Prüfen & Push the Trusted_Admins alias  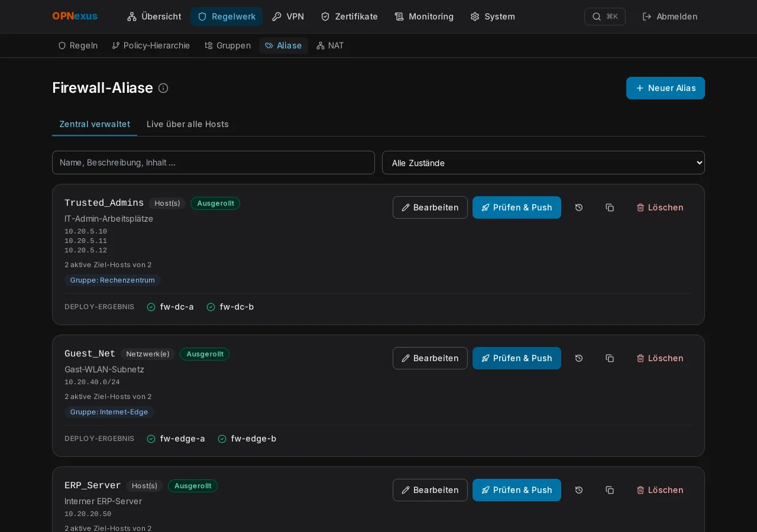tap(517, 207)
